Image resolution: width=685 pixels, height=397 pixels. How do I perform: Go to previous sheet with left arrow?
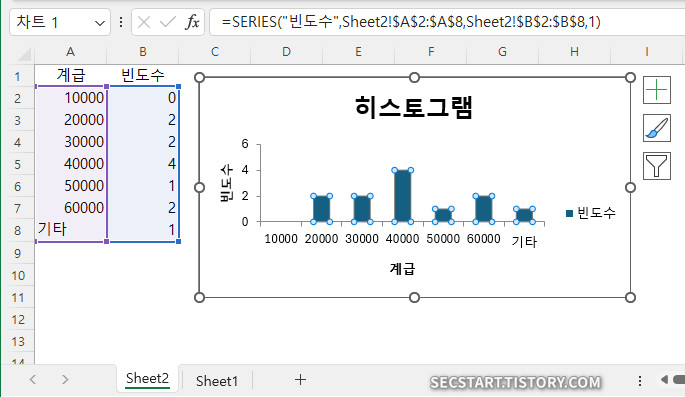pyautogui.click(x=33, y=380)
